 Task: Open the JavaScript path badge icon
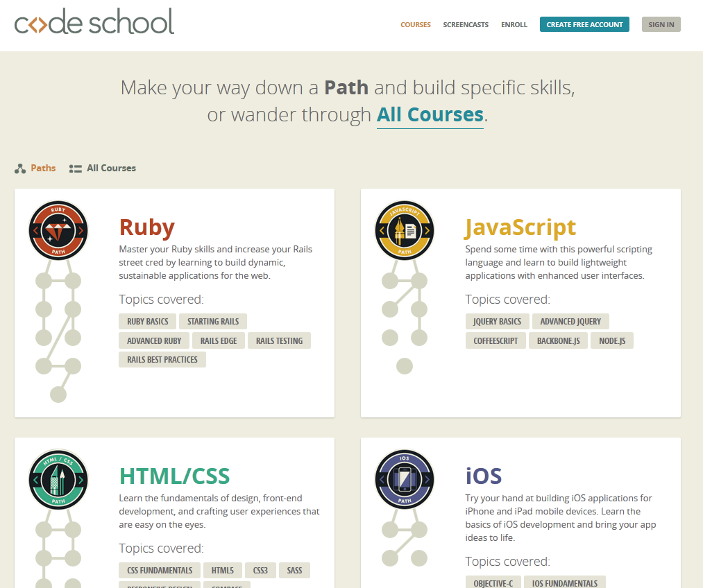(405, 230)
